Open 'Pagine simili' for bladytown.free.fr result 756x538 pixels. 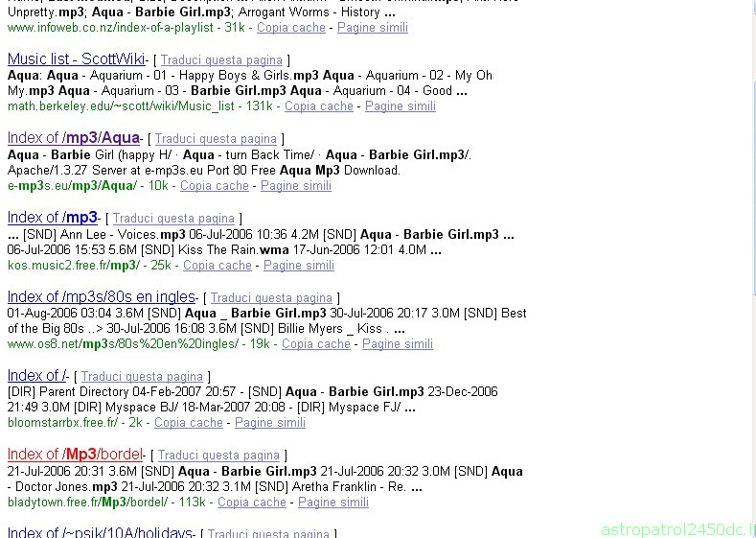(333, 503)
